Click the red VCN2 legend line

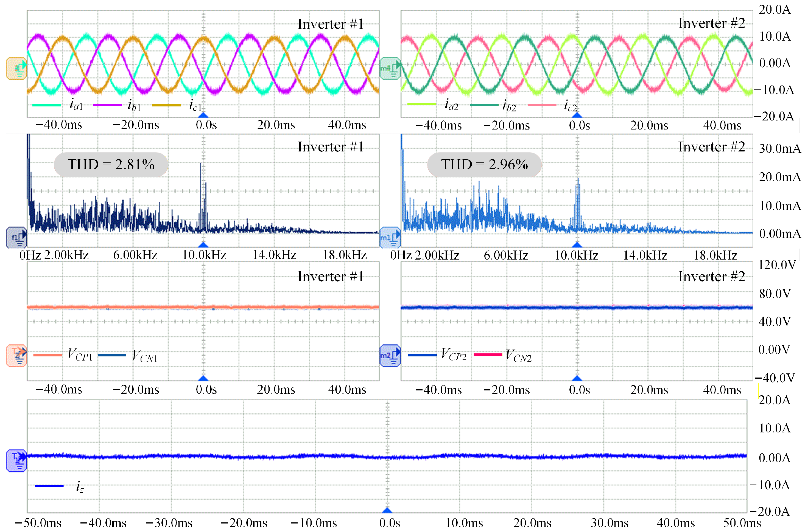pos(488,355)
